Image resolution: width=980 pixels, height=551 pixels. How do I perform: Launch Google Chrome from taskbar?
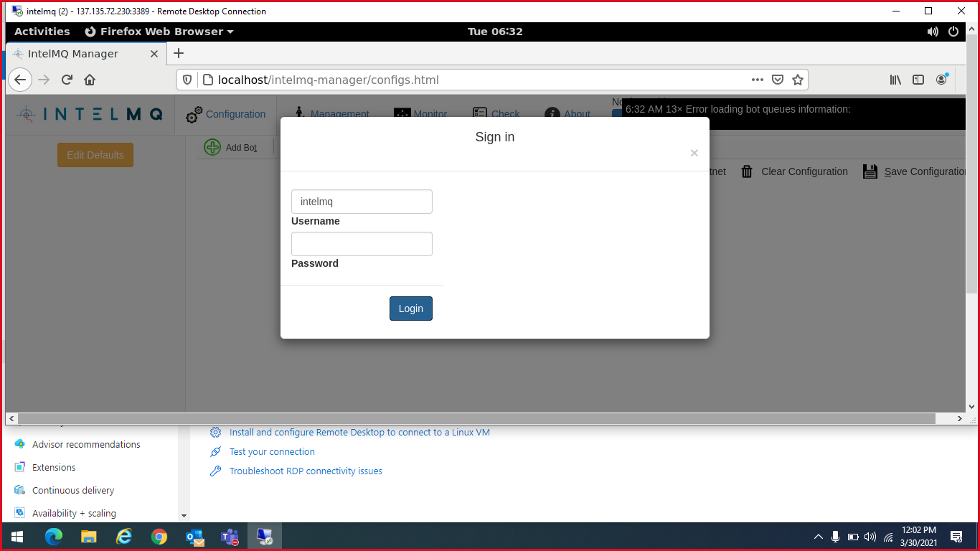tap(159, 537)
